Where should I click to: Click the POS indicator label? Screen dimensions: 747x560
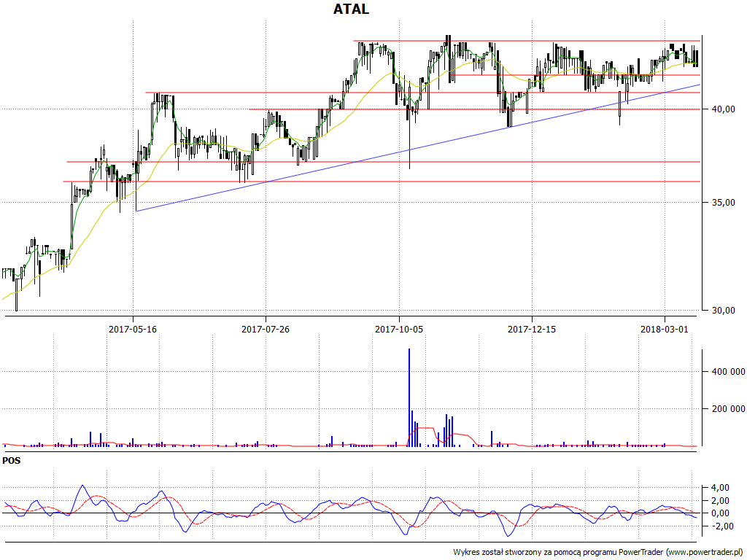(x=12, y=461)
